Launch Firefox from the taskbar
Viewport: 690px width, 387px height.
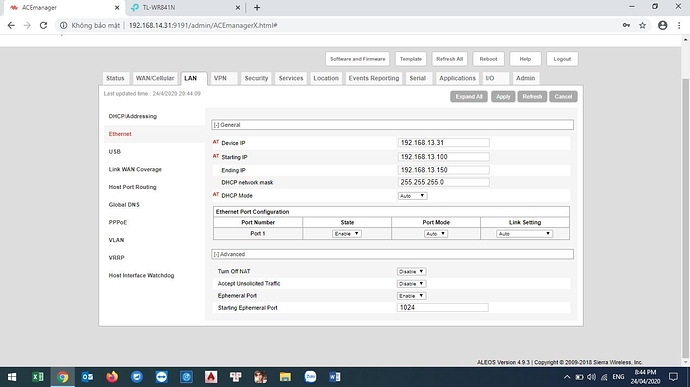click(112, 377)
